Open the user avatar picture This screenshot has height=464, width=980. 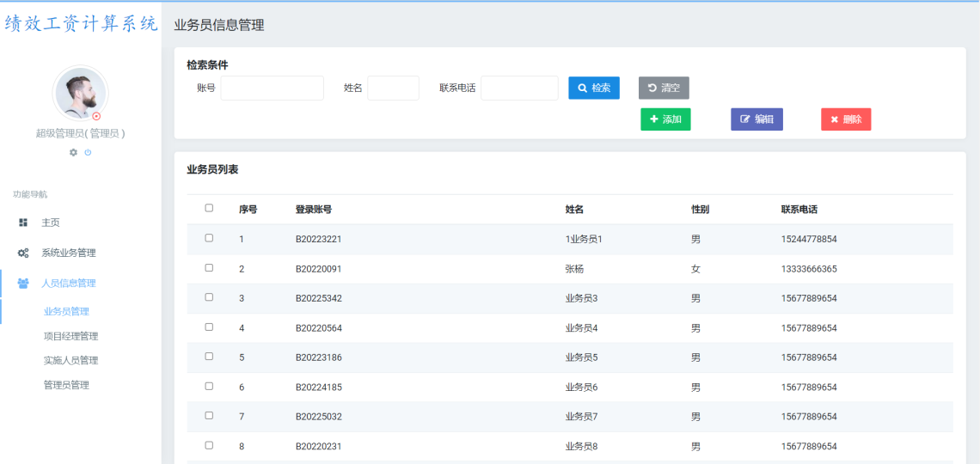[x=80, y=93]
